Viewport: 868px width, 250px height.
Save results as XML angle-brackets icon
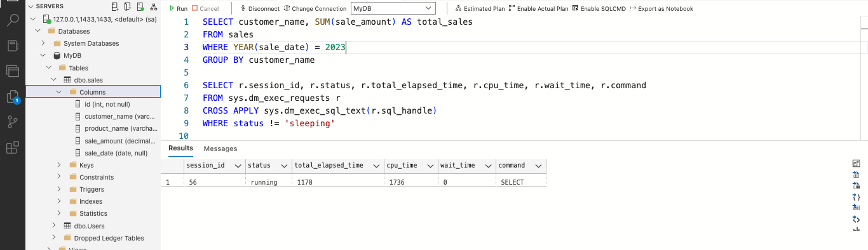856,219
